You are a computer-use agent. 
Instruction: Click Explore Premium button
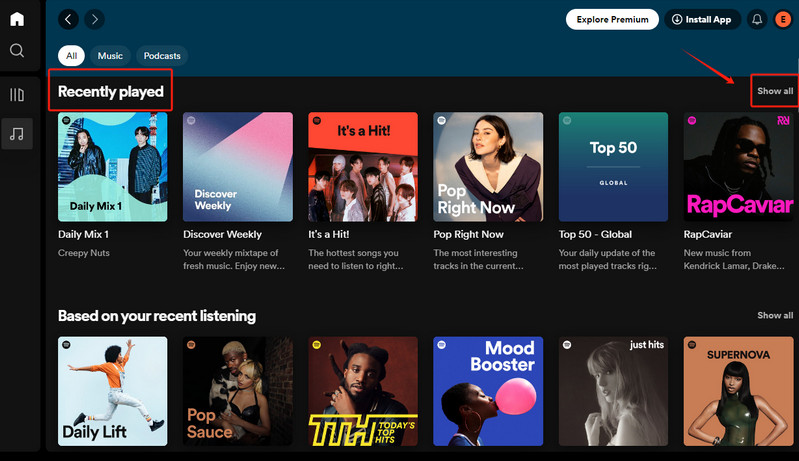click(x=612, y=19)
